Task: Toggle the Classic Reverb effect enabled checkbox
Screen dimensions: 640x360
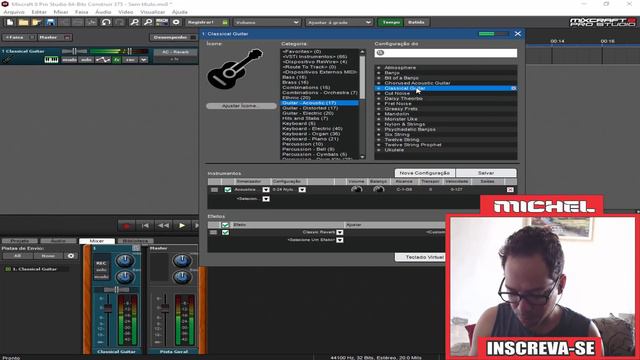Action: point(225,232)
